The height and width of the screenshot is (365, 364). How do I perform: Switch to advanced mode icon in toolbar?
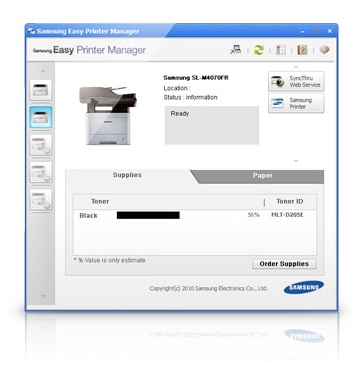[x=236, y=50]
